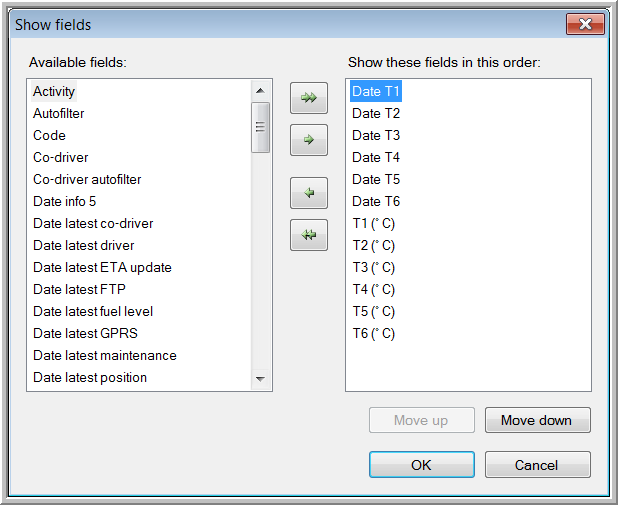Click the remove all fields double-left-arrow button
Screen dimensions: 618x505
point(309,235)
